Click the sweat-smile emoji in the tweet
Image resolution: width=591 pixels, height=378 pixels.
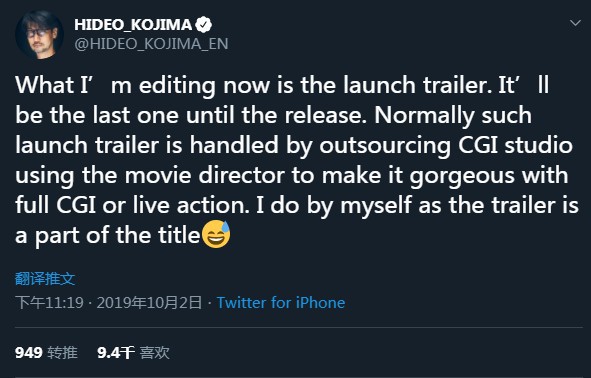tap(216, 234)
